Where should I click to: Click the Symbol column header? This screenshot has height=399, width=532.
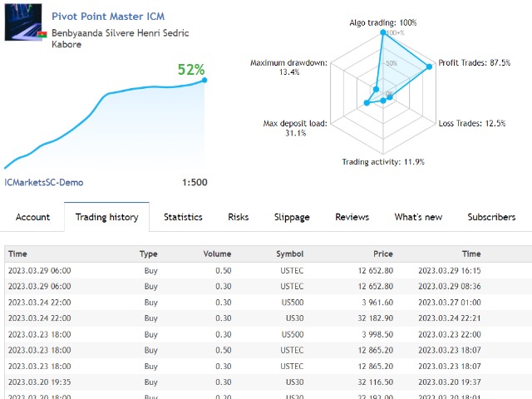point(290,254)
